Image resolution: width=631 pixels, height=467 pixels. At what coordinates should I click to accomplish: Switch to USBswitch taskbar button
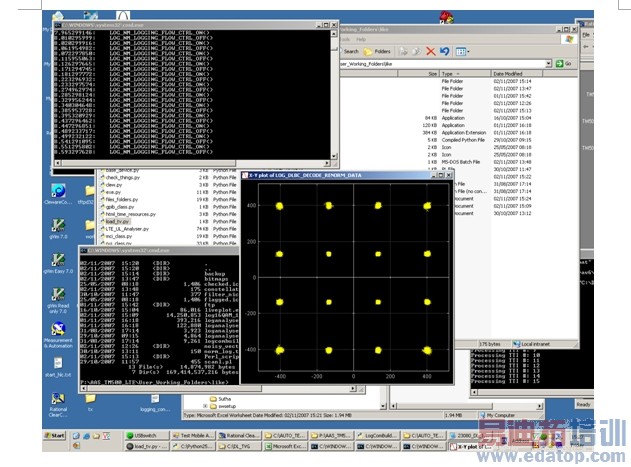[x=146, y=436]
